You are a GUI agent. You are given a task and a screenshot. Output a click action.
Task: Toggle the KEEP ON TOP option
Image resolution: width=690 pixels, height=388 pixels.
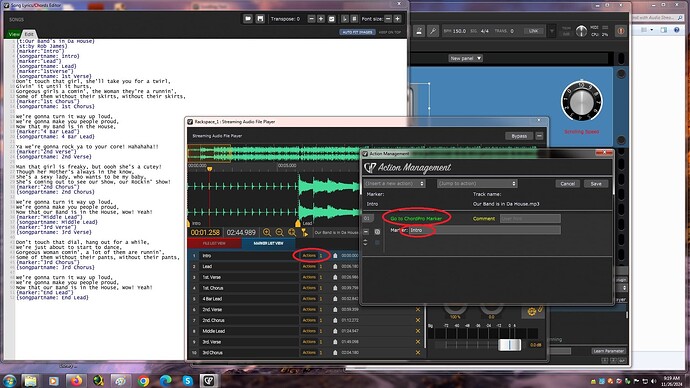[x=389, y=32]
